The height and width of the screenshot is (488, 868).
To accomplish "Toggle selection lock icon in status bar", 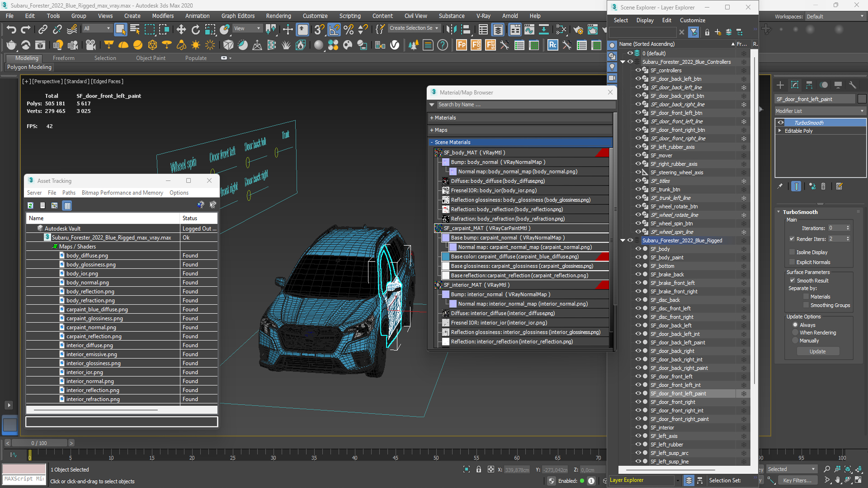I will pyautogui.click(x=479, y=469).
